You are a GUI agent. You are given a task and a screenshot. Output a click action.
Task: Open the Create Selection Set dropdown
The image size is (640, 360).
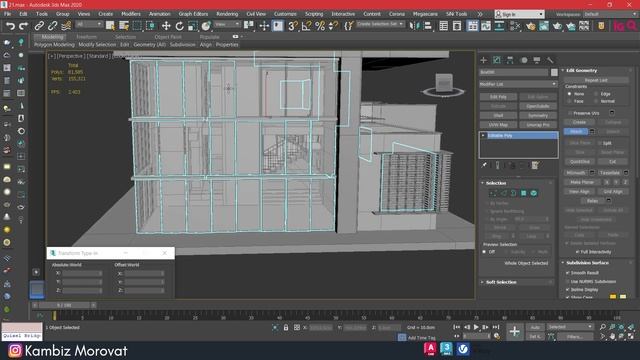pos(380,24)
